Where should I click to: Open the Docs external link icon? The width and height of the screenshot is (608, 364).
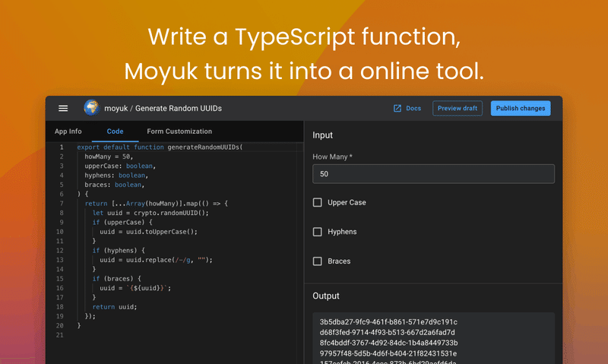397,109
